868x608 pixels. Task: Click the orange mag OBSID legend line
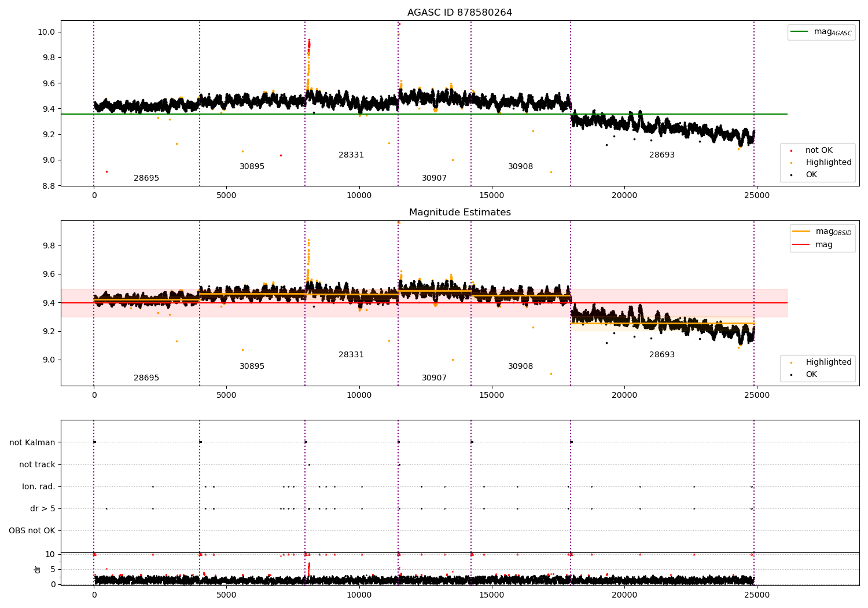[x=801, y=231]
